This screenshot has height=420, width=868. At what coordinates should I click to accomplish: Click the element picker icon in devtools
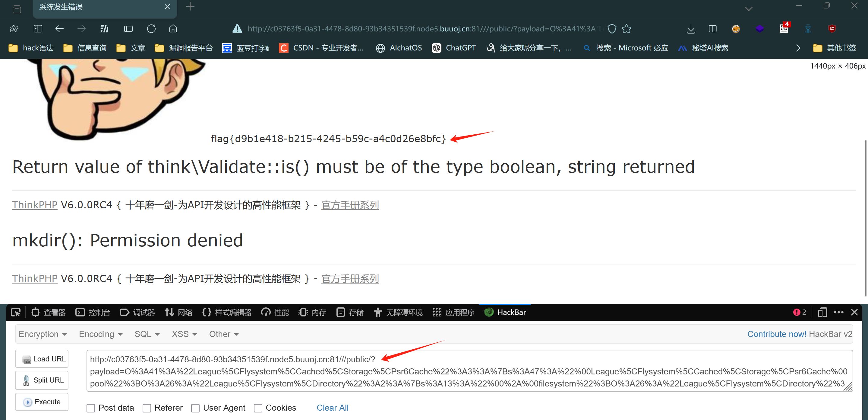[x=15, y=312]
